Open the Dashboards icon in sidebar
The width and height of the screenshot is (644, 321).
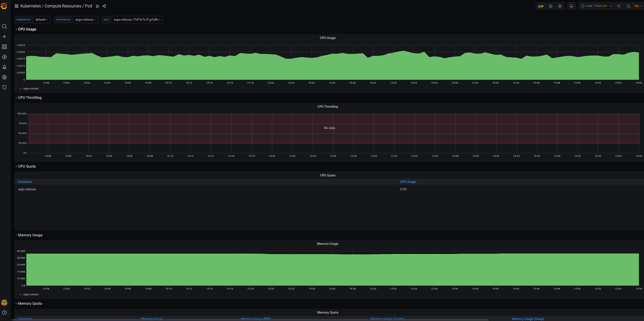click(4, 47)
